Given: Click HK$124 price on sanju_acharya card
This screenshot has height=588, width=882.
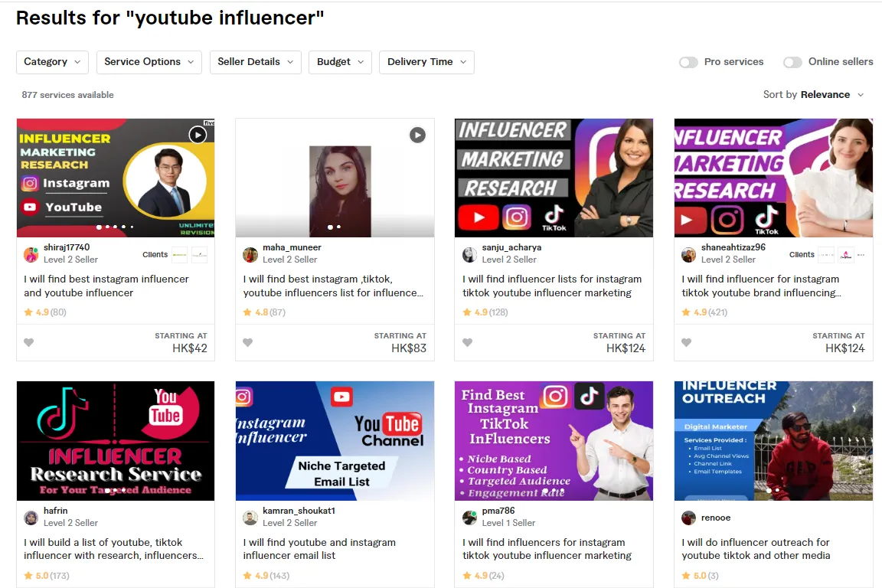Looking at the screenshot, I should click(x=626, y=348).
